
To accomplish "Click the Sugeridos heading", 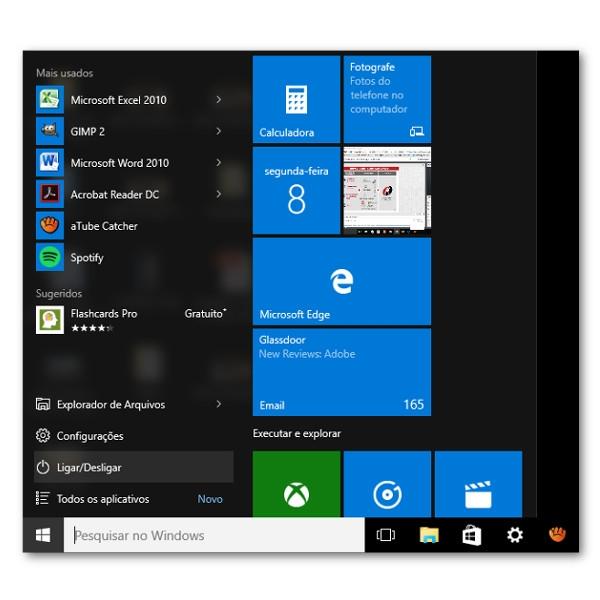I will [59, 293].
